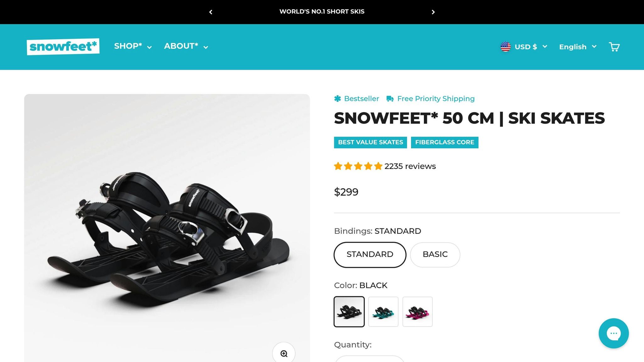Select the teal color variant
Image resolution: width=644 pixels, height=362 pixels.
tap(383, 311)
